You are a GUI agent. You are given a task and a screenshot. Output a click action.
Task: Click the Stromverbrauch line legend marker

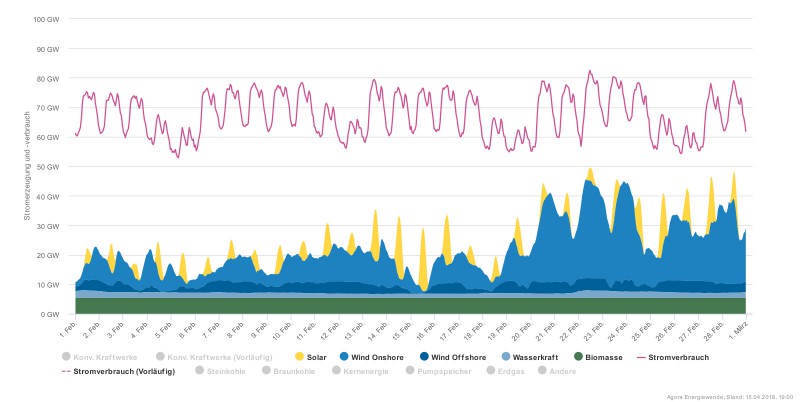(641, 356)
